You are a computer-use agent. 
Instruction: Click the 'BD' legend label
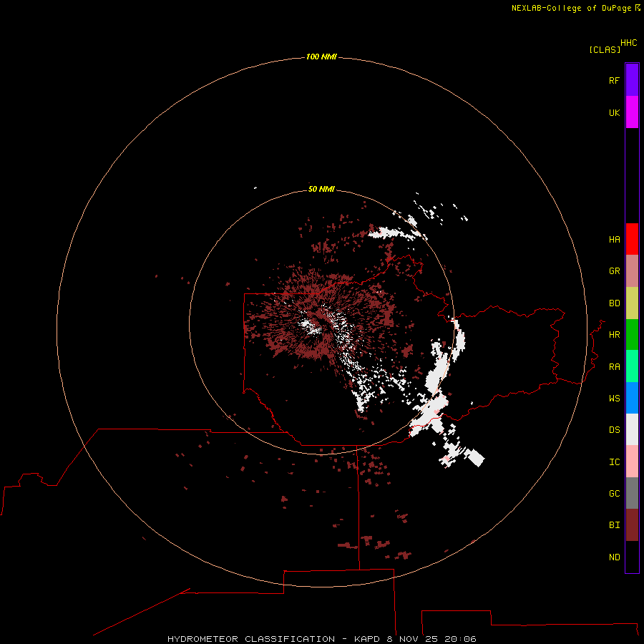pyautogui.click(x=614, y=303)
